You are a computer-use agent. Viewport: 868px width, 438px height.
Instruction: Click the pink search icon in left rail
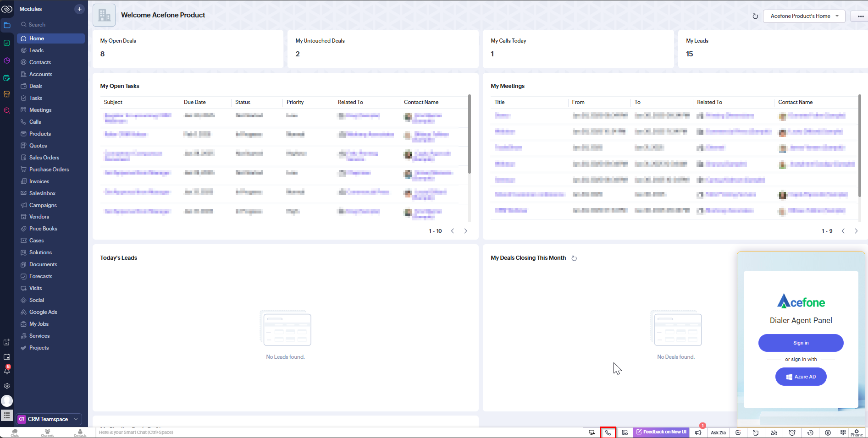[x=7, y=110]
